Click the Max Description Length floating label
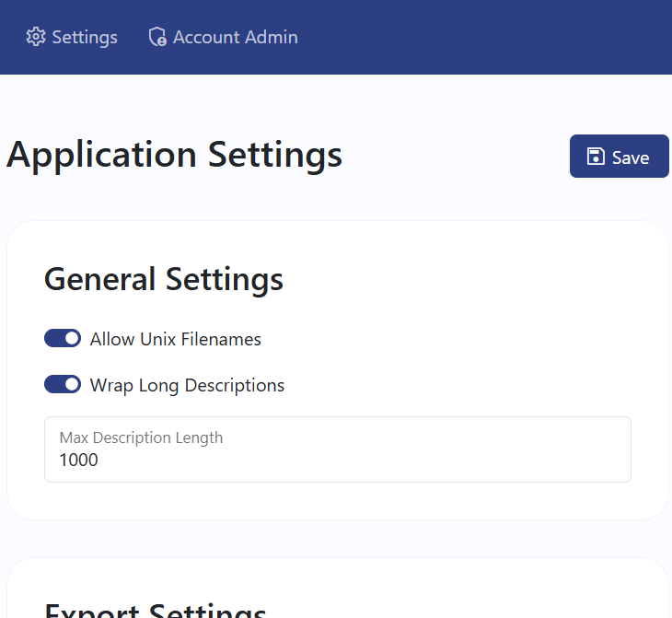 [141, 437]
